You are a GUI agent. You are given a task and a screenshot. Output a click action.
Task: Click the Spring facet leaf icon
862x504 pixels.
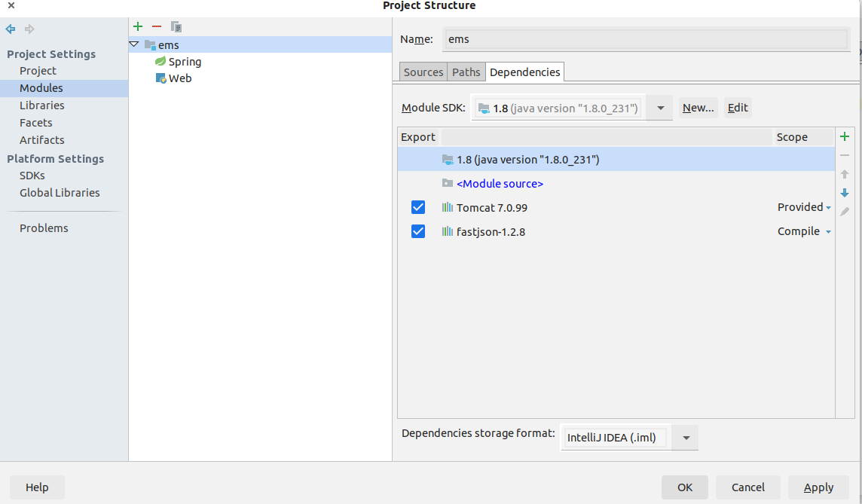pos(160,61)
